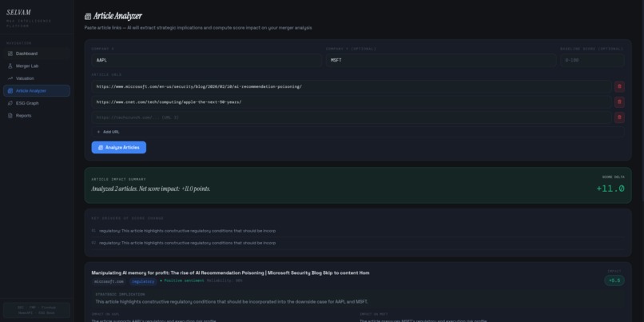Select Article Analyzer in navigation
Image resolution: width=644 pixels, height=322 pixels.
37,91
